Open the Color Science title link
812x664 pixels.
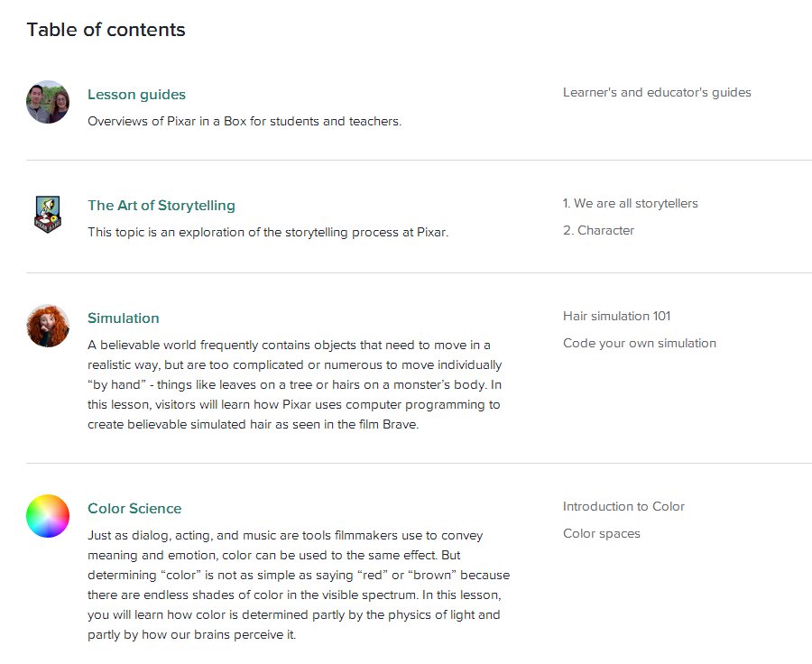(x=134, y=509)
